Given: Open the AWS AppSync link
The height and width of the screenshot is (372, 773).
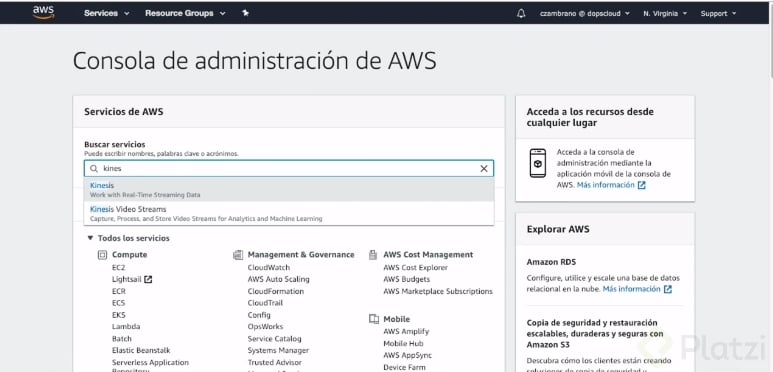Looking at the screenshot, I should click(x=407, y=355).
